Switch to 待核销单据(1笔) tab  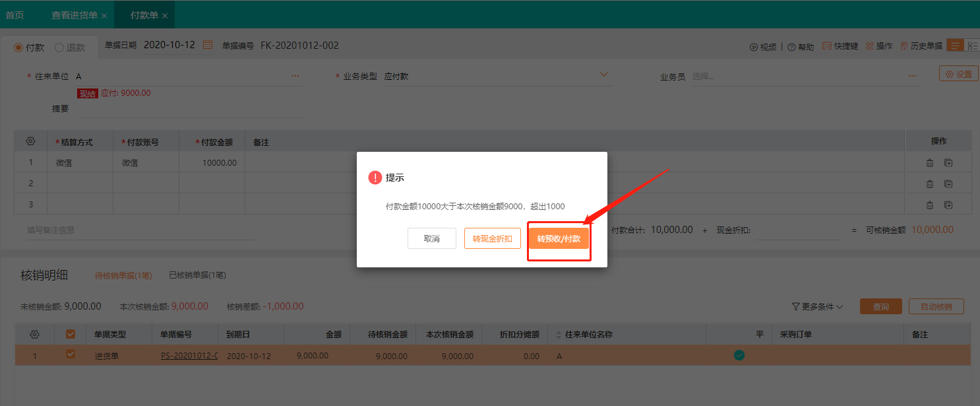(x=123, y=275)
